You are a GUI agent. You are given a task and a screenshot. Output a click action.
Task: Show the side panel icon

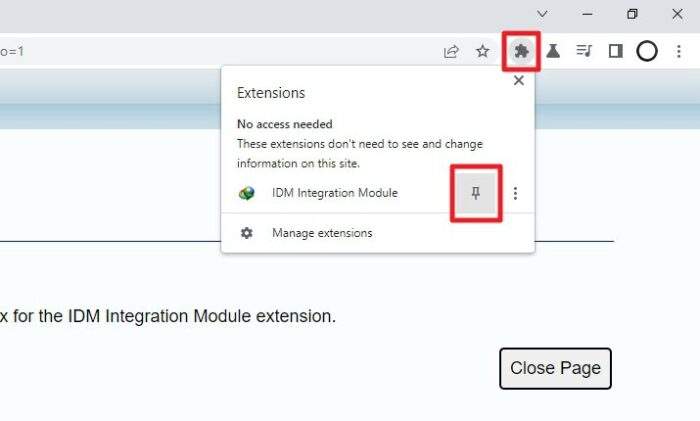(x=616, y=51)
